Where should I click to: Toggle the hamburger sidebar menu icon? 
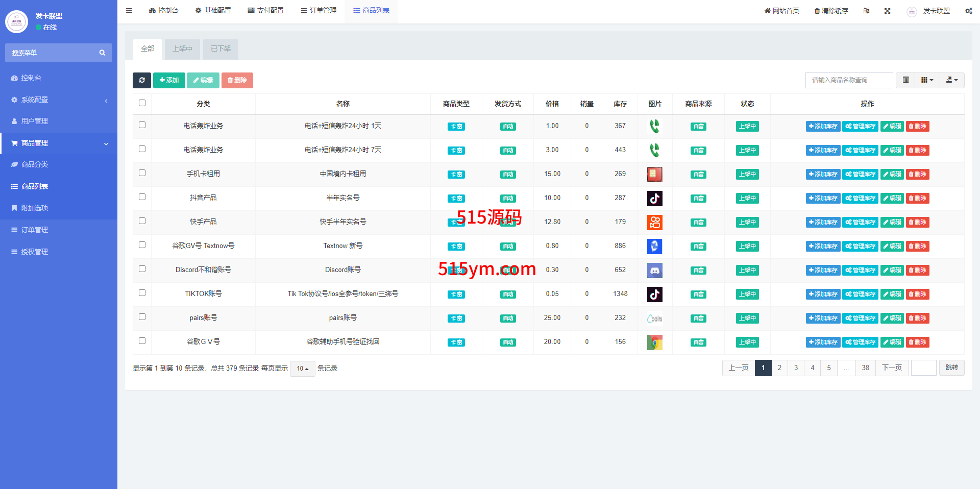click(x=129, y=10)
